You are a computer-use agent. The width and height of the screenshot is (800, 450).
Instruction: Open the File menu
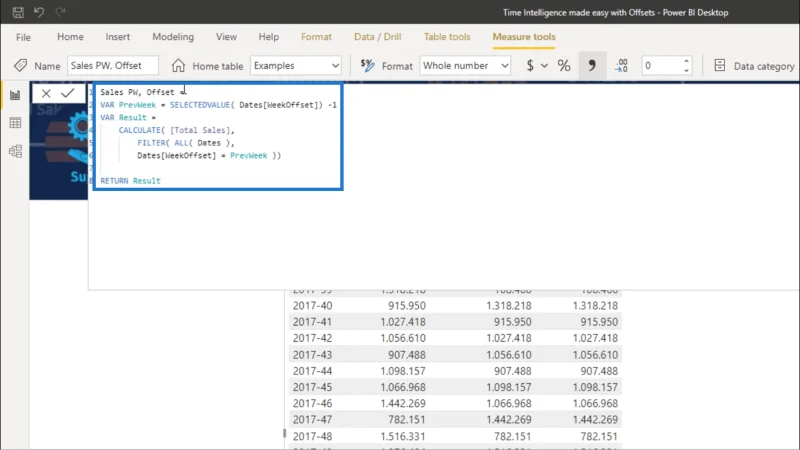(x=23, y=37)
